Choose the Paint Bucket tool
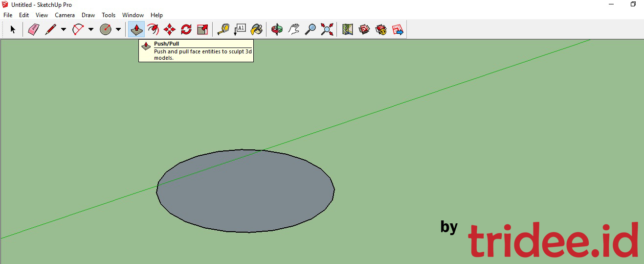 (x=256, y=29)
